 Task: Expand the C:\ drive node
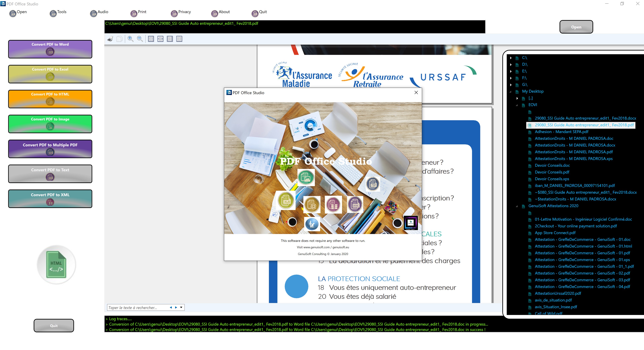click(511, 58)
